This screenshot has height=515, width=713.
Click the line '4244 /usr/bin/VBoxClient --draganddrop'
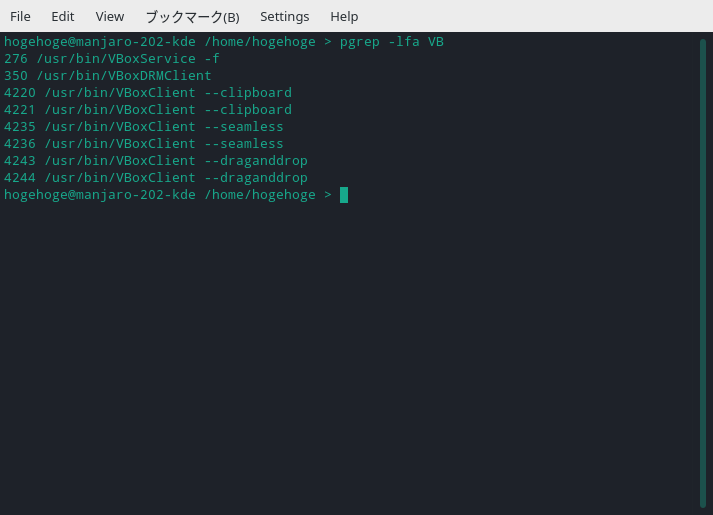coord(156,178)
